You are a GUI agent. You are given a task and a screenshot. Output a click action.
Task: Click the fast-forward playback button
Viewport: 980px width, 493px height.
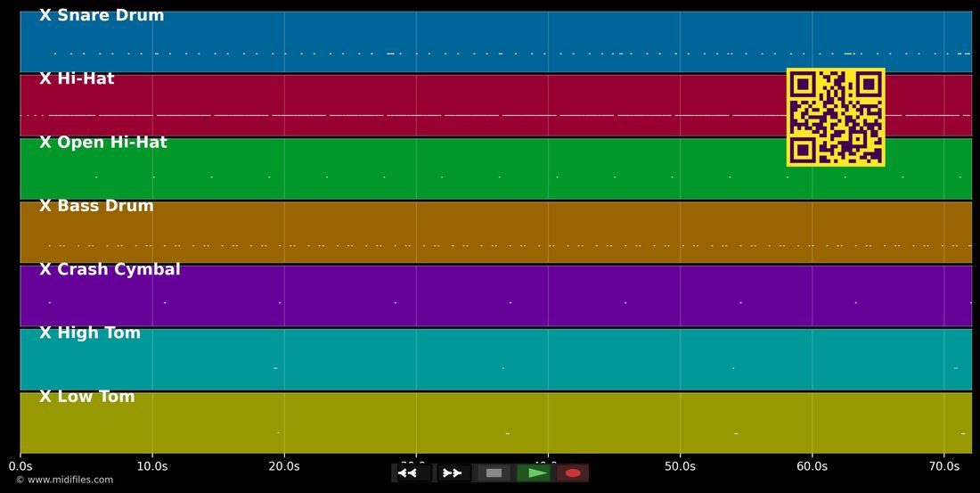(x=453, y=473)
